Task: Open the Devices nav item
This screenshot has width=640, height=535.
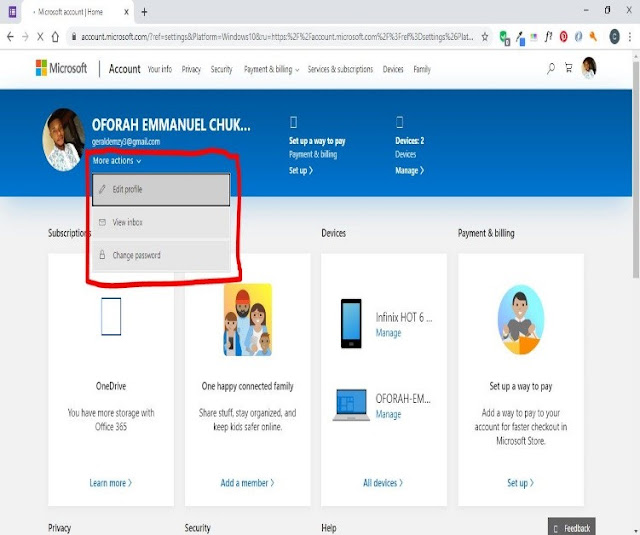Action: click(x=393, y=69)
